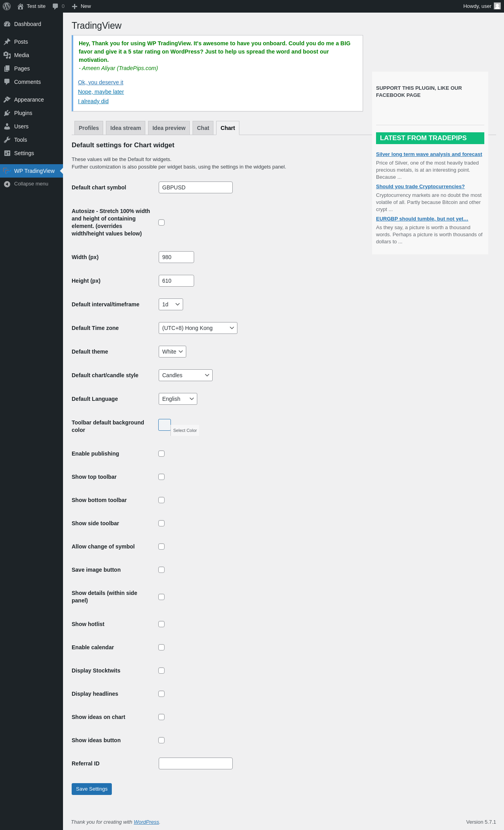Expand the Default Language dropdown
This screenshot has width=504, height=830.
(x=178, y=399)
